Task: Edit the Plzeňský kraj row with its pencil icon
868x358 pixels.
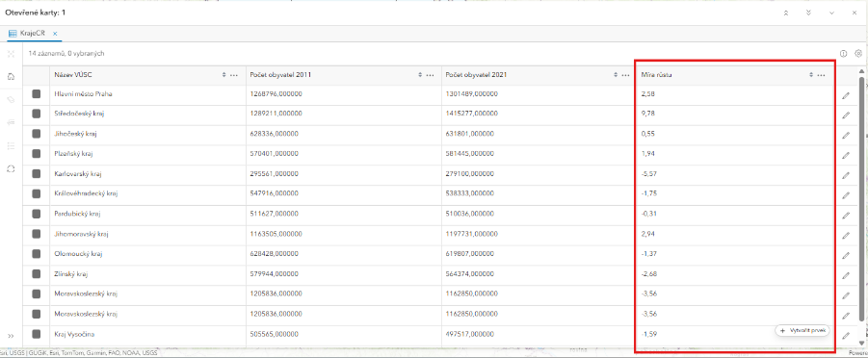Action: (845, 155)
